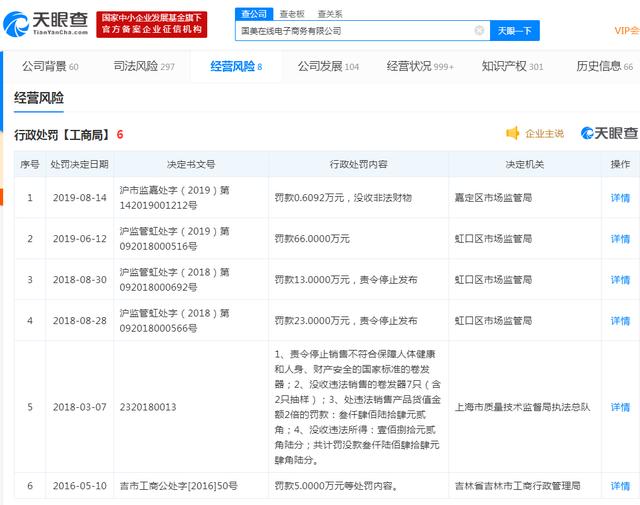Select the 查关系 search tab
This screenshot has width=640, height=505.
(x=330, y=14)
